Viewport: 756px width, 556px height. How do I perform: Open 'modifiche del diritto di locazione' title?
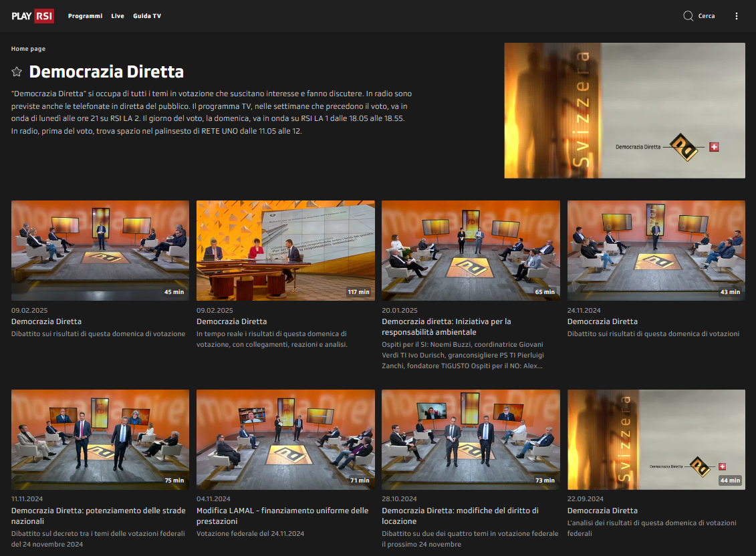460,516
